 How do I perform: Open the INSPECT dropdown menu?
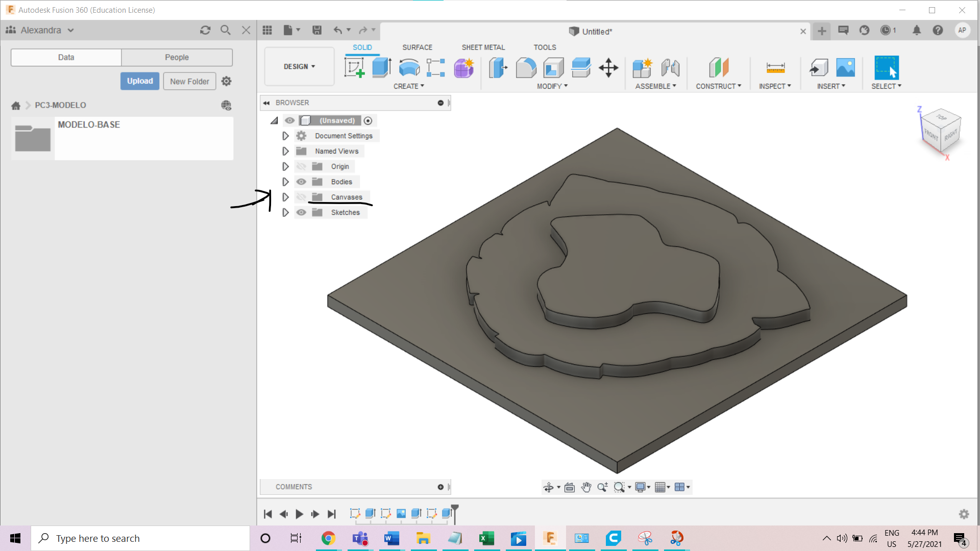(775, 86)
